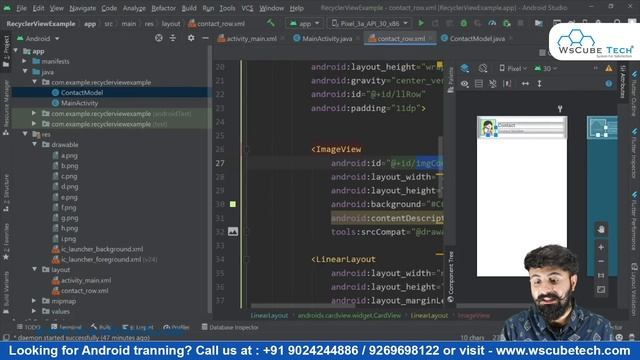Viewport: 640px width, 360px height.
Task: Zoom in the layout preview
Action: pyautogui.click(x=601, y=247)
